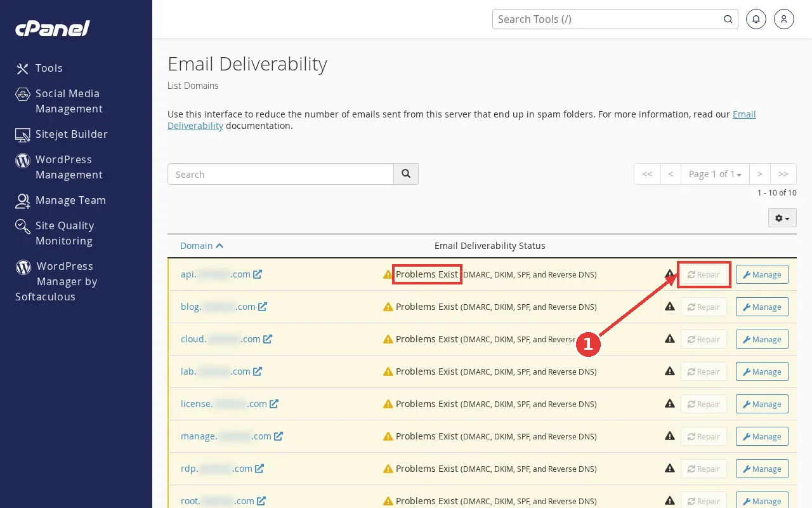Click the magnifier icon in Search Tools
The height and width of the screenshot is (508, 812).
[x=728, y=19]
